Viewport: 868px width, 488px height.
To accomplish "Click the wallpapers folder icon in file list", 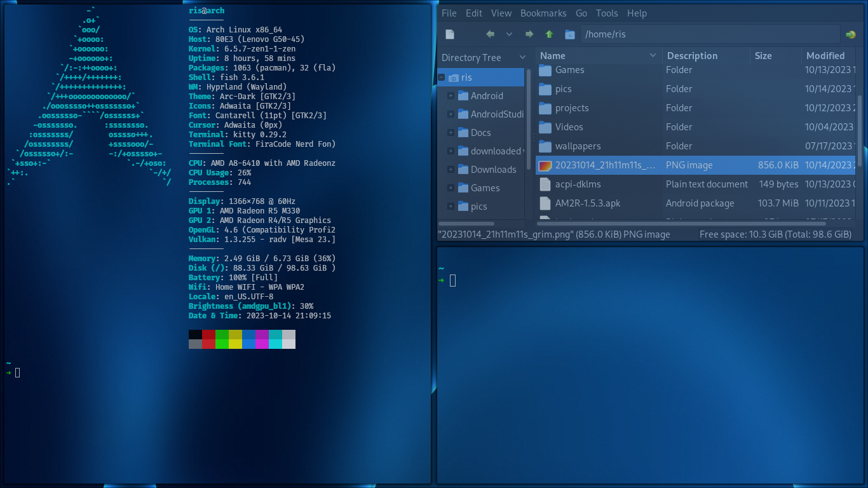I will (x=545, y=146).
